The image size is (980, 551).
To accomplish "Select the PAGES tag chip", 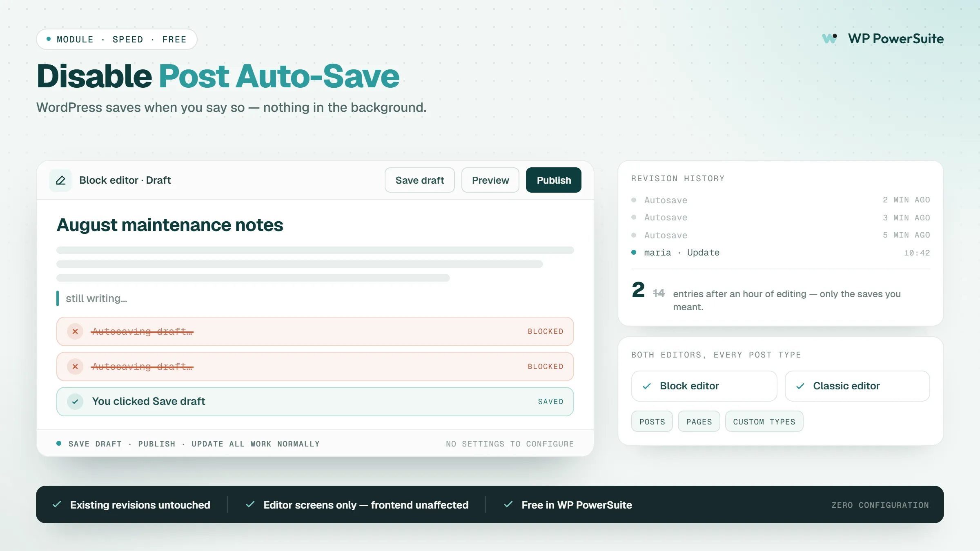I will point(699,421).
